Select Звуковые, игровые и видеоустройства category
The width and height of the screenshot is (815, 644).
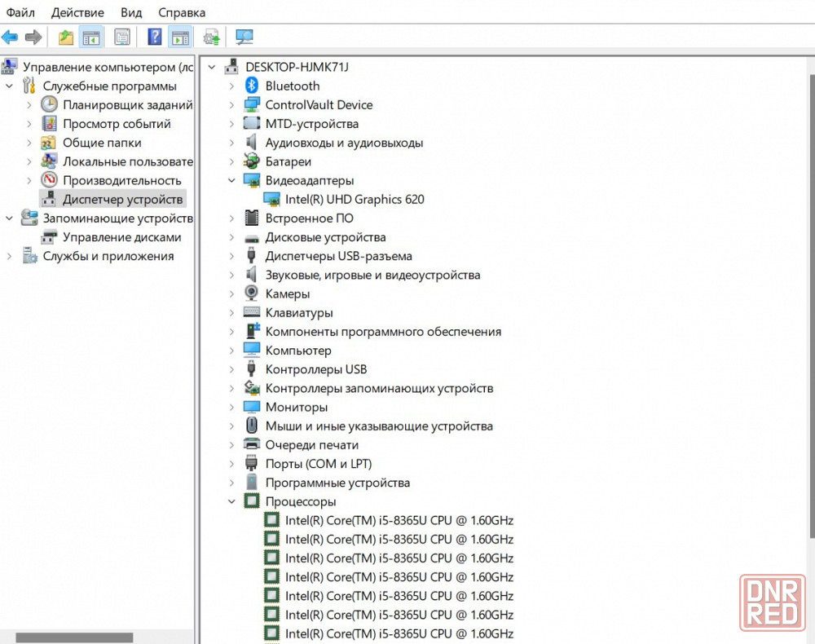pos(372,275)
